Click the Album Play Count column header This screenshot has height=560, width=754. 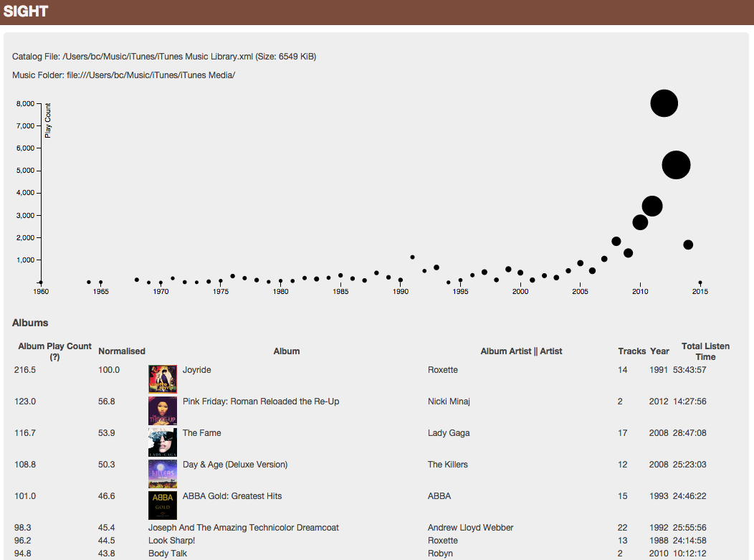pyautogui.click(x=54, y=351)
